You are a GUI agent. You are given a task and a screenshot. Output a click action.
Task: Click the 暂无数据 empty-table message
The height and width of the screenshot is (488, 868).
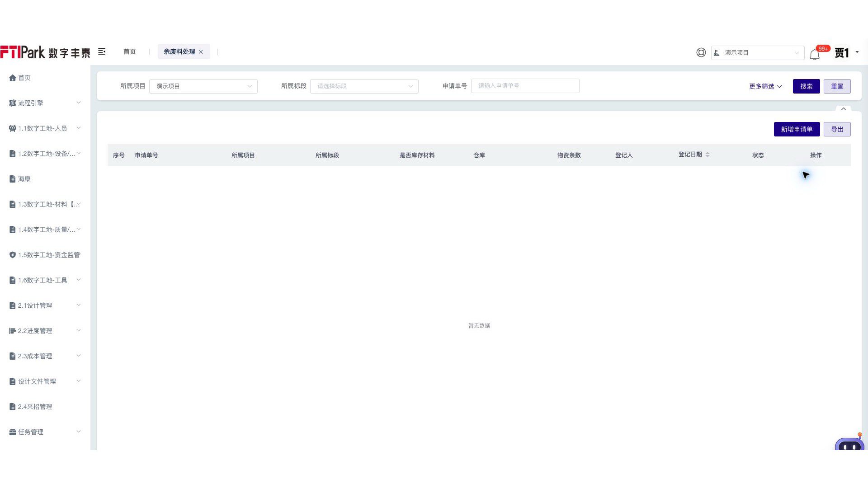click(479, 325)
